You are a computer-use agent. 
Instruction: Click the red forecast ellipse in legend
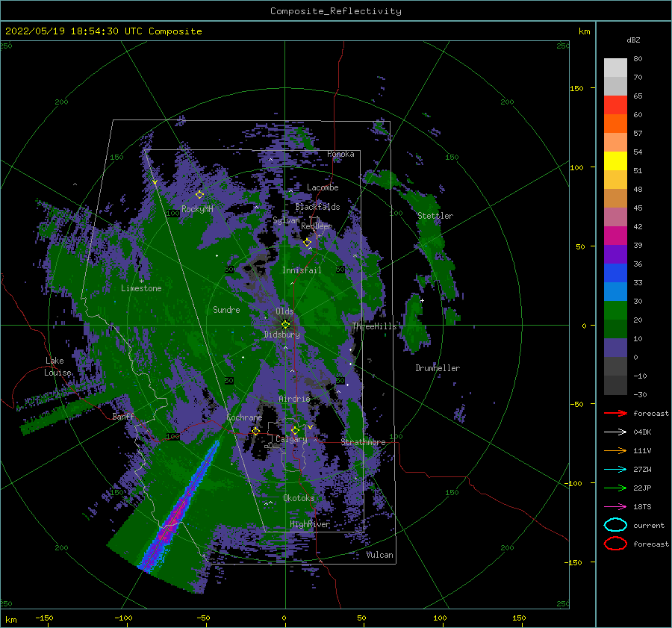[615, 544]
